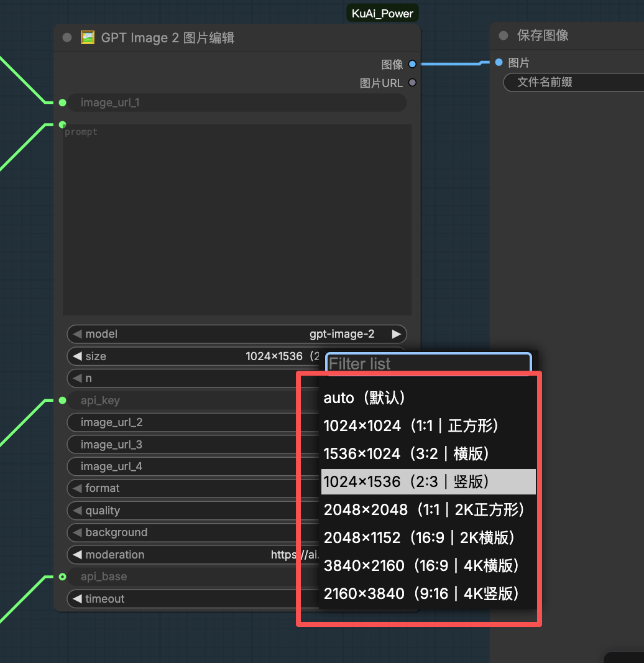
Task: Pick 2048×1152 2K横版 option
Action: [x=428, y=537]
